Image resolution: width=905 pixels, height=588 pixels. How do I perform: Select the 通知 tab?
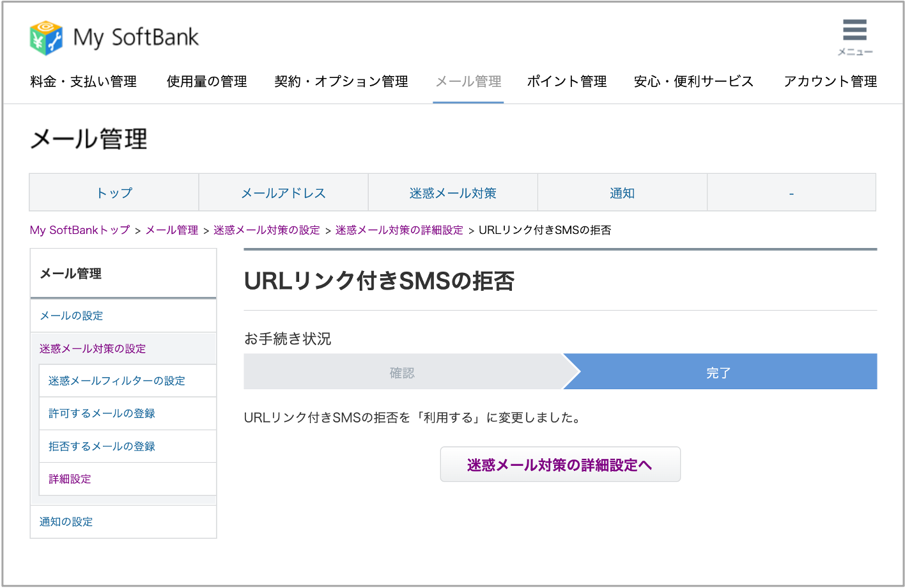622,192
